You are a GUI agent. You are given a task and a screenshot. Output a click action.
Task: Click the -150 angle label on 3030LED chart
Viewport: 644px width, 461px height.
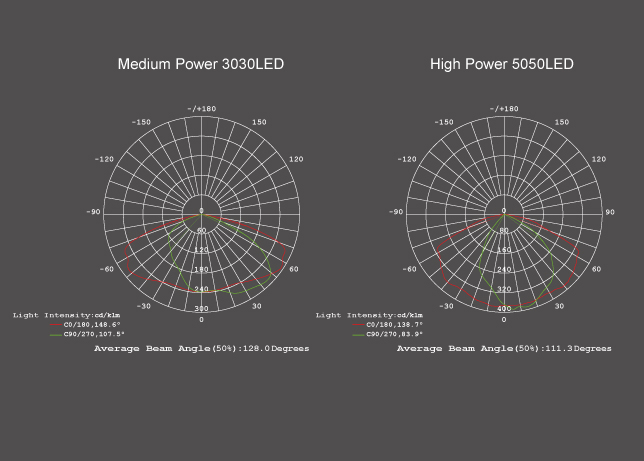click(141, 122)
